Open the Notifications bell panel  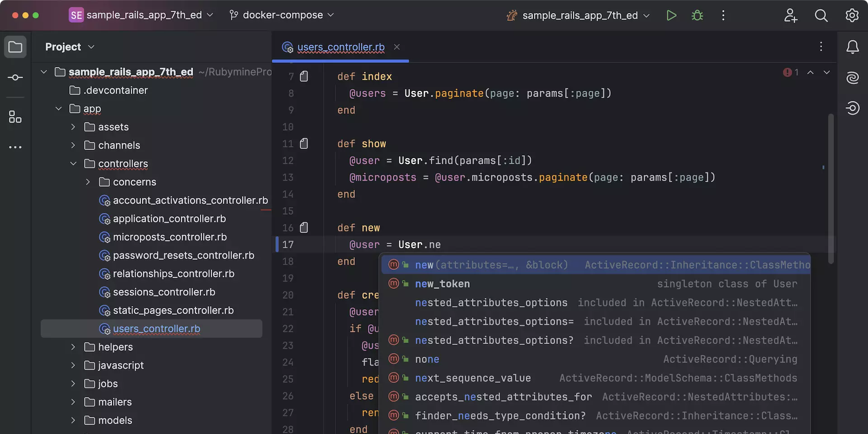tap(853, 47)
